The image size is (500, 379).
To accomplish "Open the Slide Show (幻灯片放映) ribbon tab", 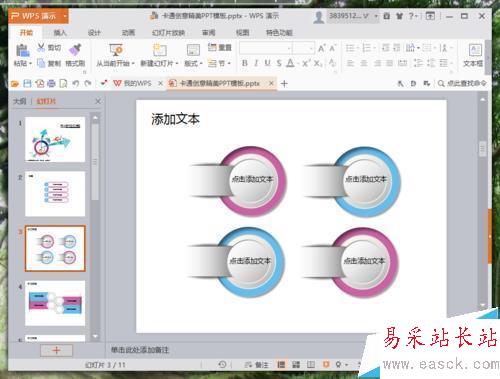I will coord(168,33).
